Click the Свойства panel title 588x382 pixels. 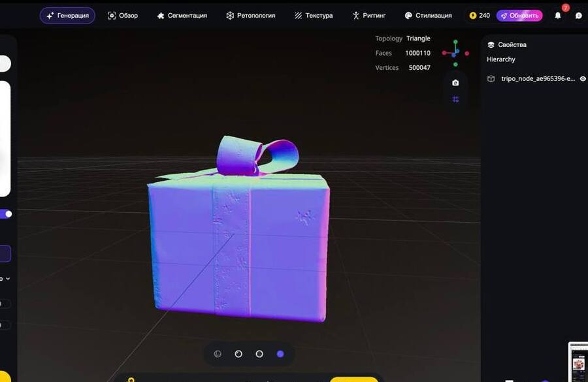tap(512, 44)
